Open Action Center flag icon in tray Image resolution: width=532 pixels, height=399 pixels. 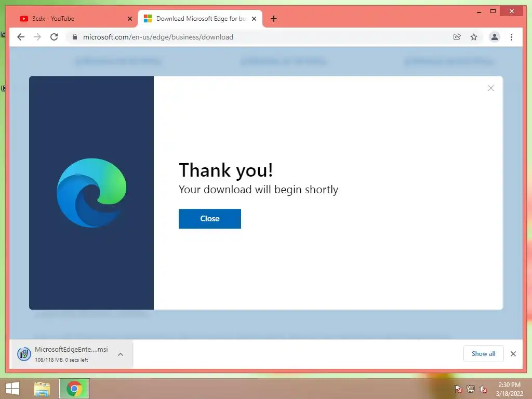tap(458, 389)
